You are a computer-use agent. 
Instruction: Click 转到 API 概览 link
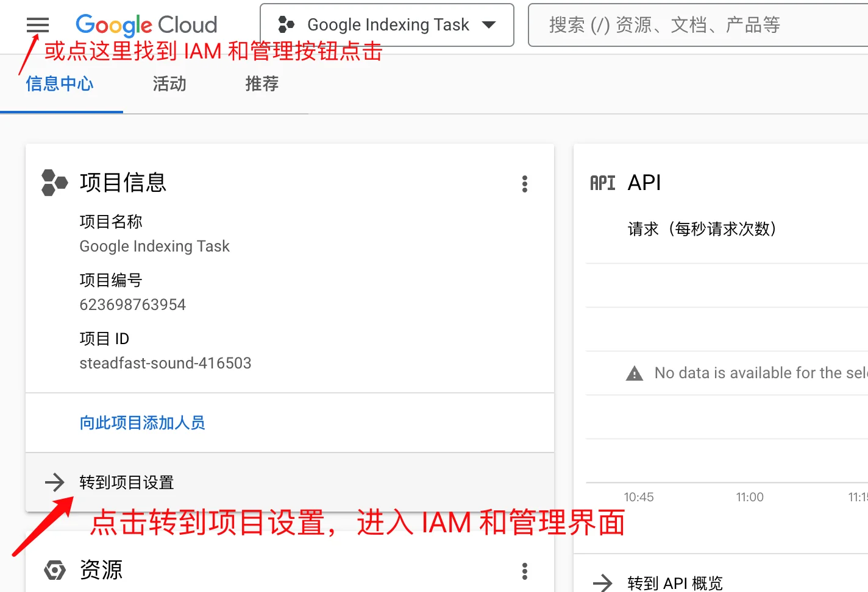675,583
